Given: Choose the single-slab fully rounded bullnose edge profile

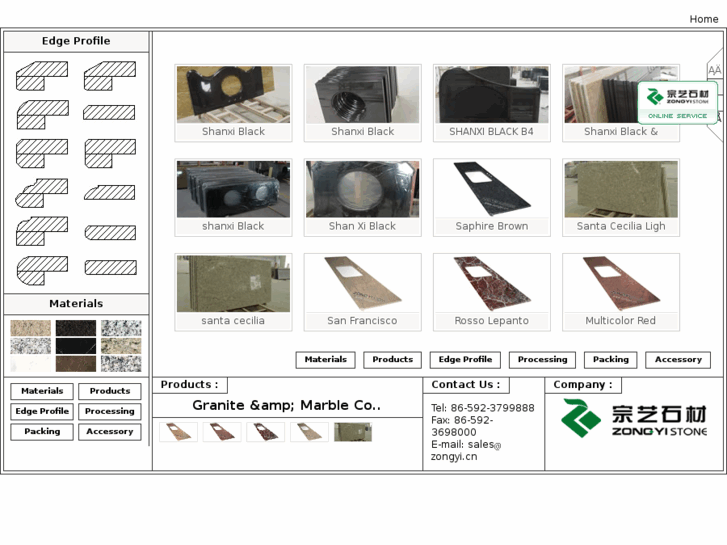Looking at the screenshot, I should coord(110,232).
